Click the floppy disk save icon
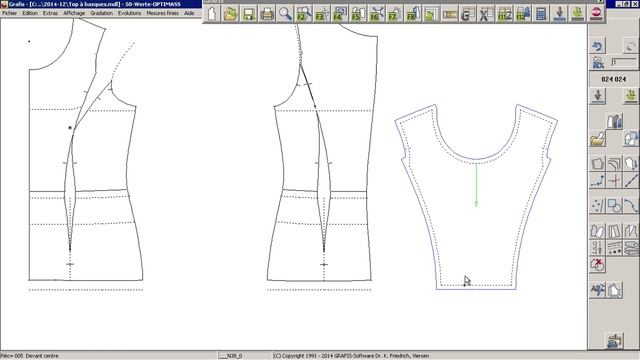Image resolution: width=640 pixels, height=360 pixels. point(249,14)
